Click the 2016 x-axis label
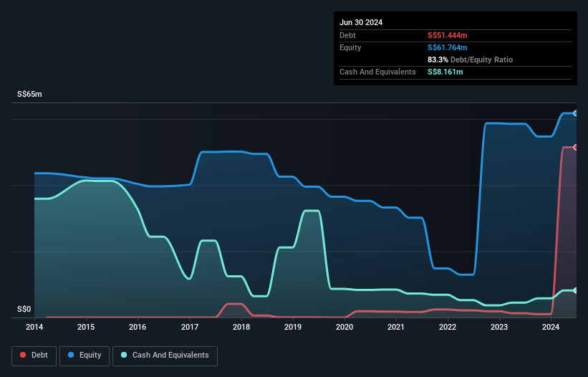The height and width of the screenshot is (377, 588). pyautogui.click(x=138, y=327)
